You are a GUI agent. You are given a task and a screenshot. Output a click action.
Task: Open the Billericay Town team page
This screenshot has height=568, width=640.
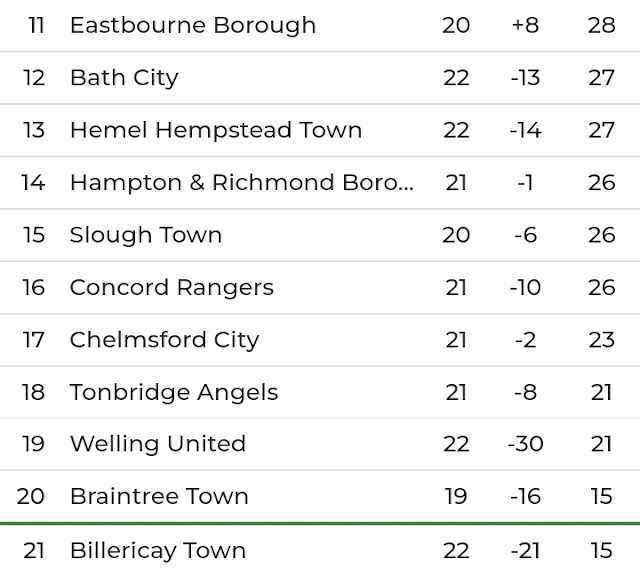coord(157,550)
